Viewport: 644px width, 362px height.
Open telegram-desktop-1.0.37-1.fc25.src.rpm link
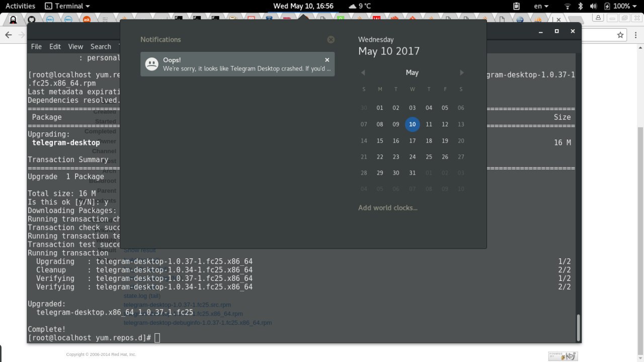click(178, 305)
